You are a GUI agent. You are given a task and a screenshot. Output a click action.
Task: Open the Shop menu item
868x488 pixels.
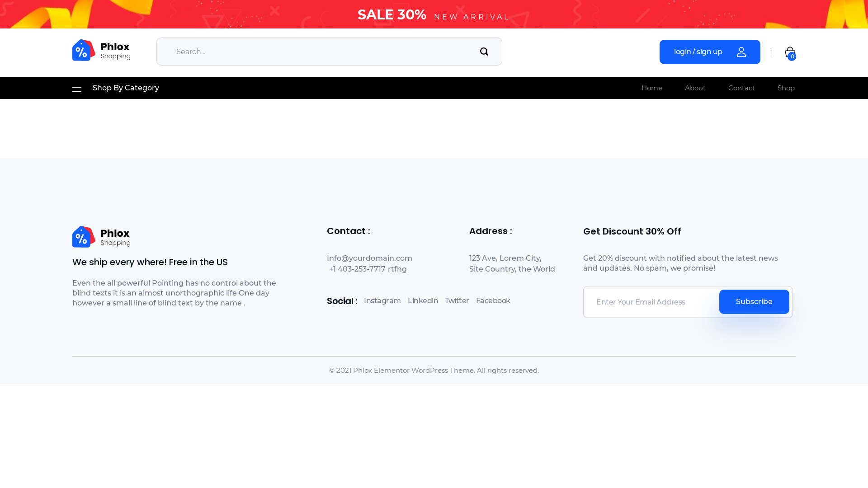(x=786, y=88)
